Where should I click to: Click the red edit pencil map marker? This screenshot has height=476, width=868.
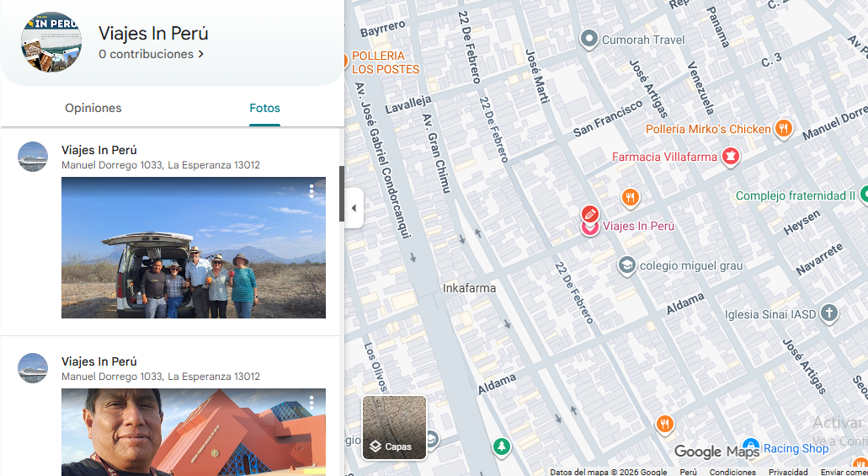pos(590,213)
